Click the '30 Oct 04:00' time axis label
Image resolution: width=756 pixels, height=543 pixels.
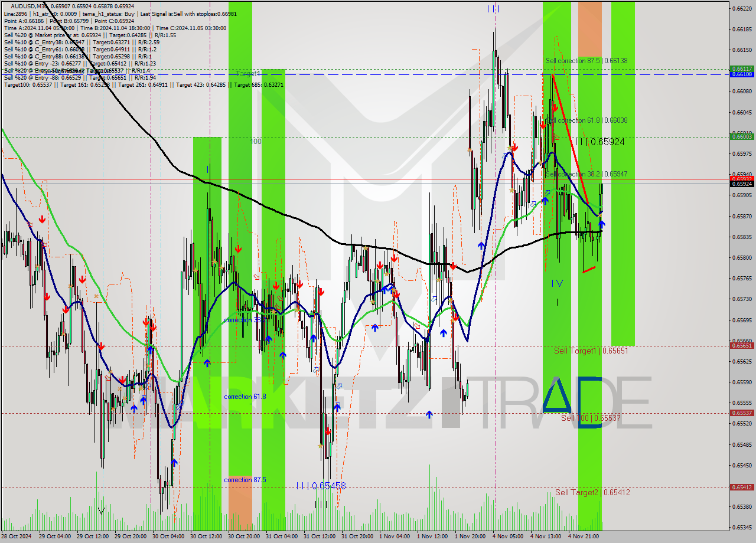(x=168, y=537)
